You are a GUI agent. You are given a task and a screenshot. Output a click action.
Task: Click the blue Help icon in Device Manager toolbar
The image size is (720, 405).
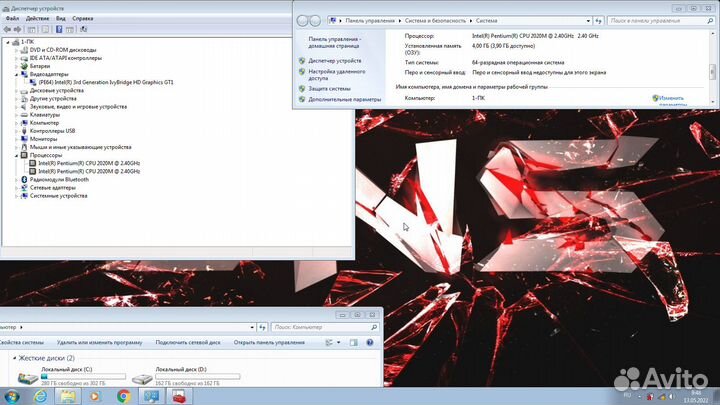pyautogui.click(x=59, y=30)
